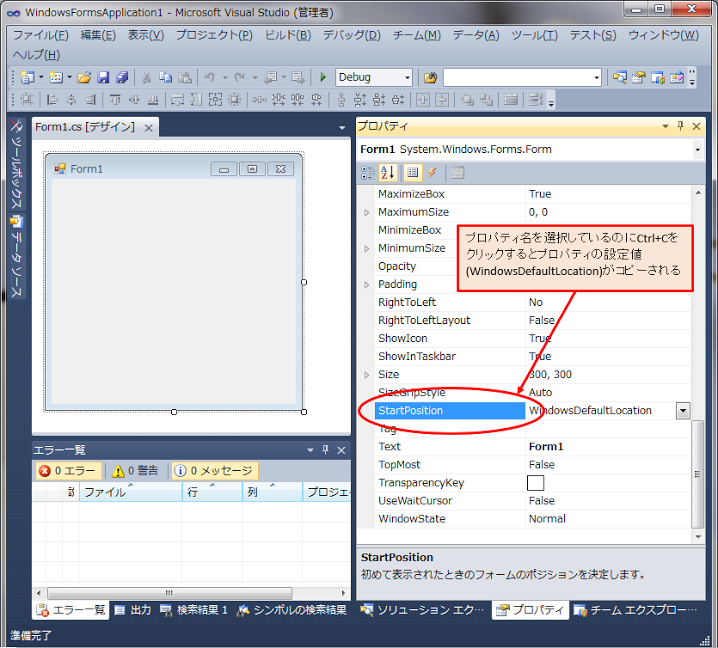Select the Text property row
Viewport: 718px width, 648px height.
click(532, 447)
